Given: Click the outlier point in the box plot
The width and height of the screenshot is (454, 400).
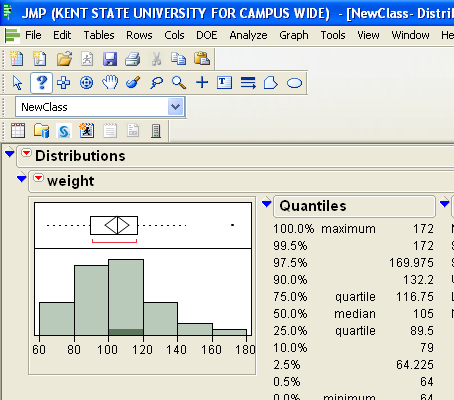Looking at the screenshot, I should click(232, 225).
